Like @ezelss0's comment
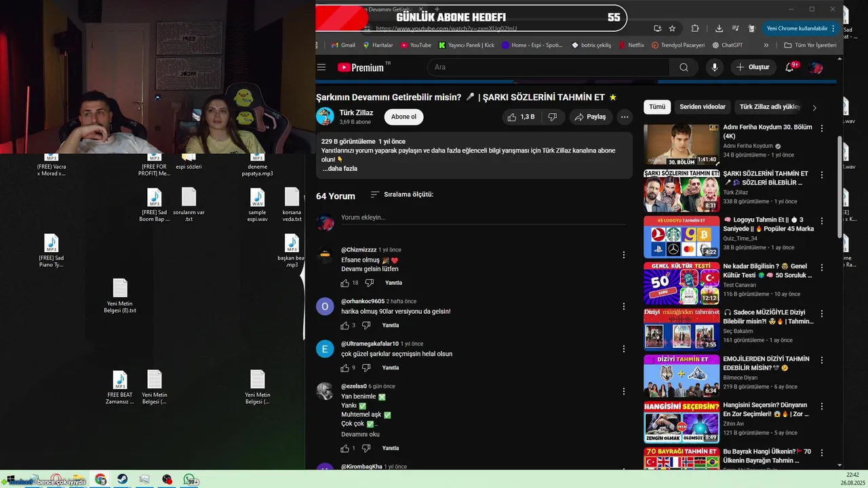868x488 pixels. pyautogui.click(x=344, y=448)
